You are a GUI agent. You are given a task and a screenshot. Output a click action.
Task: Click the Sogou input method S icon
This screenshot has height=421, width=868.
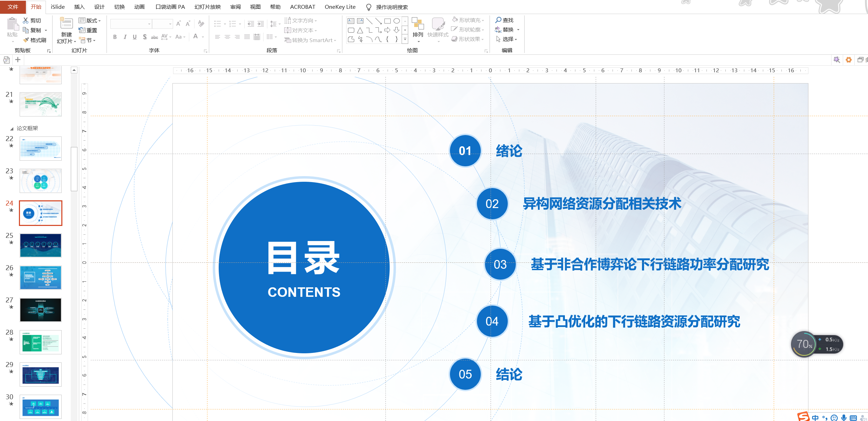tap(803, 417)
